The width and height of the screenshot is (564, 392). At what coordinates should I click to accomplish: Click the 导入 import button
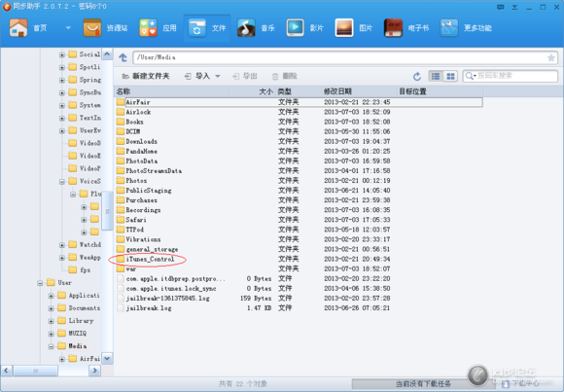197,76
